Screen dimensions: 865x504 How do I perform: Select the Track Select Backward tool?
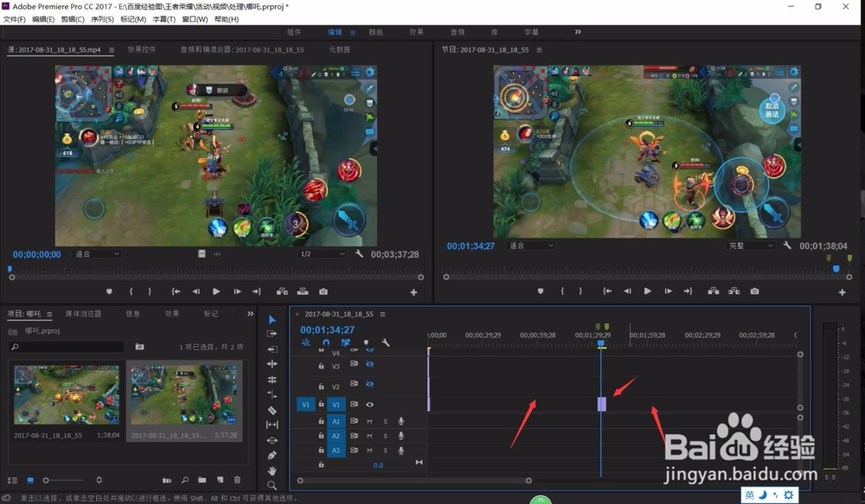coord(272,349)
